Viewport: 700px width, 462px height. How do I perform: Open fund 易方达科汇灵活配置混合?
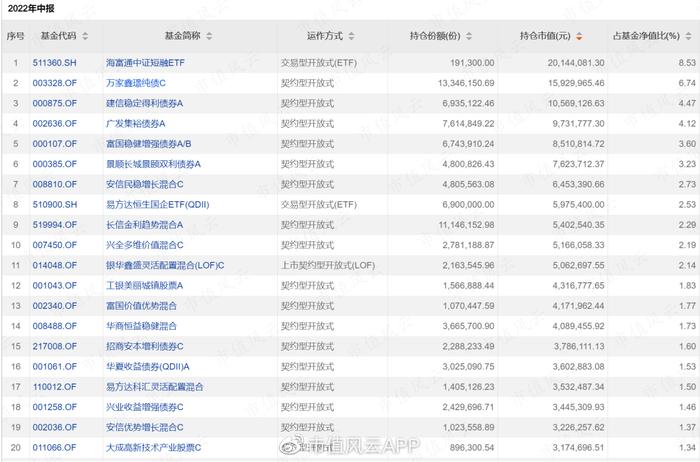[154, 387]
